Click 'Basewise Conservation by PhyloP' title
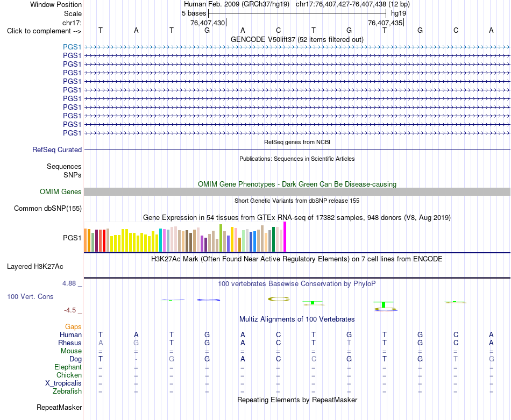 (x=297, y=284)
